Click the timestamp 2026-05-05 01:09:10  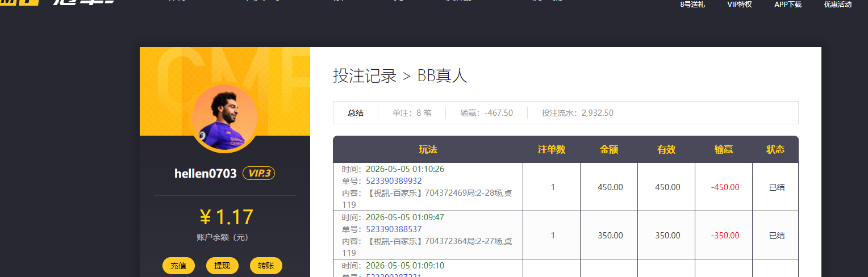tap(405, 266)
